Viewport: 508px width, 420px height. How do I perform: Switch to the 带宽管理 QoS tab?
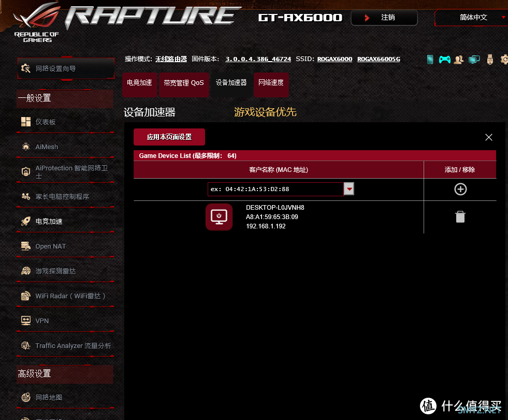point(184,84)
